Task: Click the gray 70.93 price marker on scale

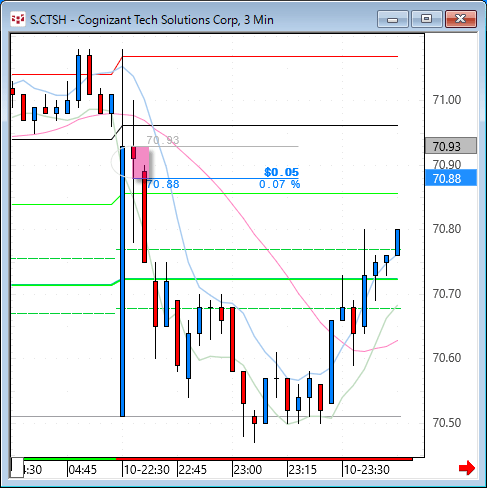Action: click(x=451, y=146)
